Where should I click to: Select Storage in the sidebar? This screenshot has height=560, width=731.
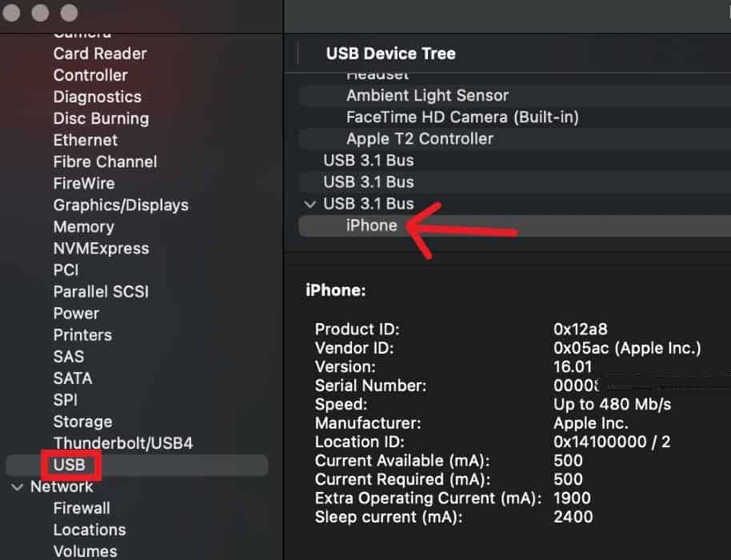[x=82, y=422]
